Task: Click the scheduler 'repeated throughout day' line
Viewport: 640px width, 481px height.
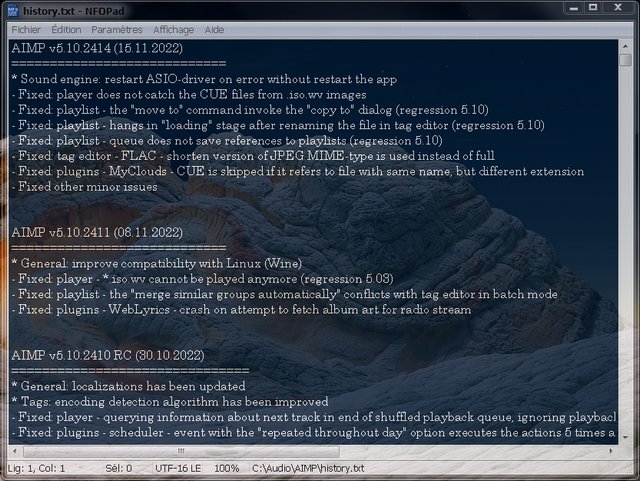Action: [314, 433]
